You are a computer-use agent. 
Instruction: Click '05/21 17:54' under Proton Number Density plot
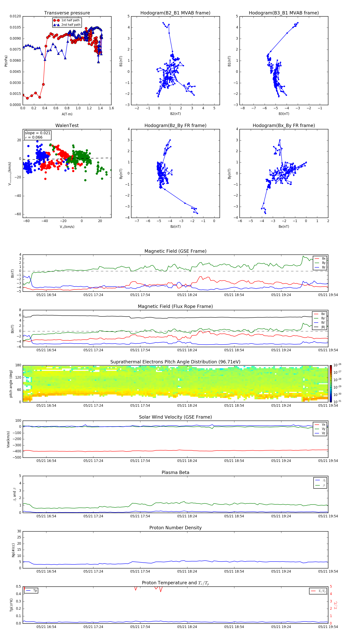(140, 571)
